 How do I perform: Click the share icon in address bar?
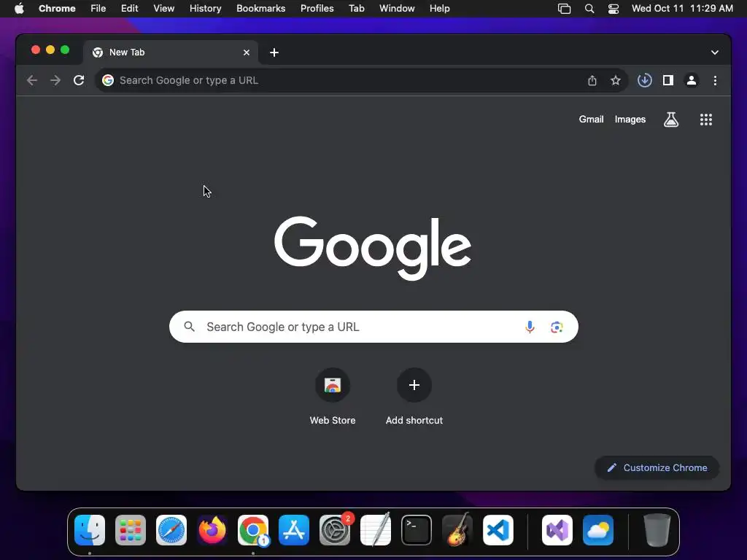coord(592,80)
